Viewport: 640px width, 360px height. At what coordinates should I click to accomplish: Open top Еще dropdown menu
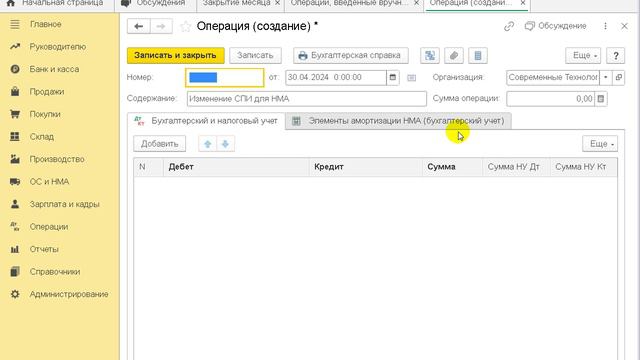583,56
